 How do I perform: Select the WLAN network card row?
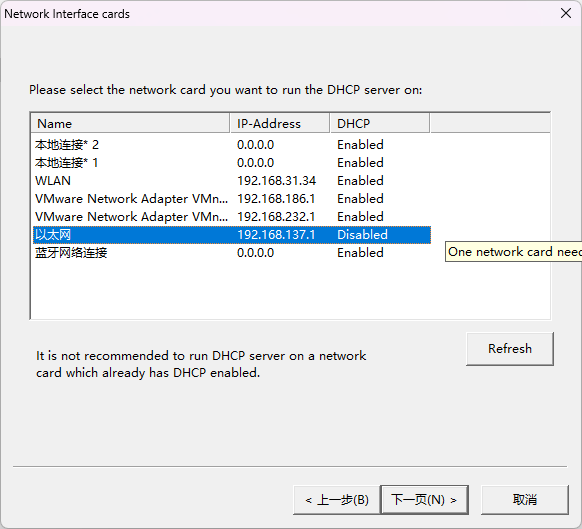pos(232,181)
